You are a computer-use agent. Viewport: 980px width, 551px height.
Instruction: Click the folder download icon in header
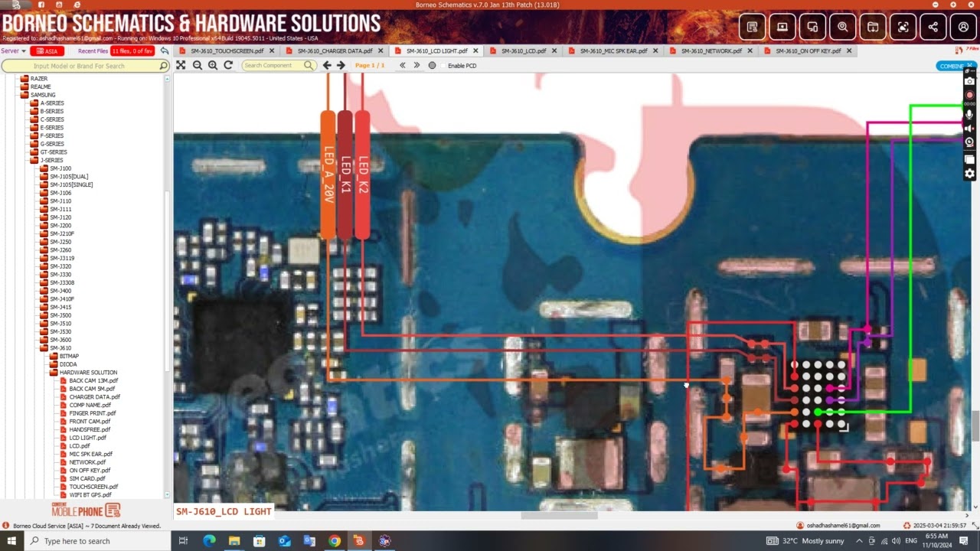[x=873, y=27]
